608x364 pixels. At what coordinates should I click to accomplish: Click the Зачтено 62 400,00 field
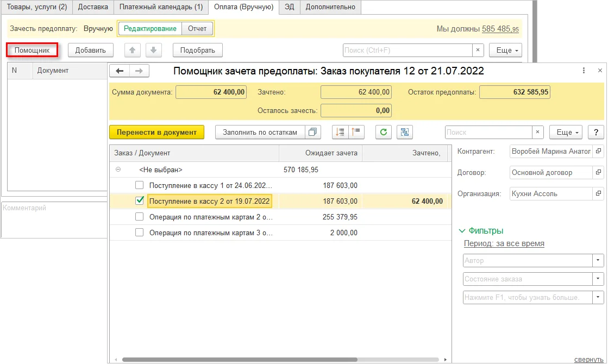tap(356, 92)
